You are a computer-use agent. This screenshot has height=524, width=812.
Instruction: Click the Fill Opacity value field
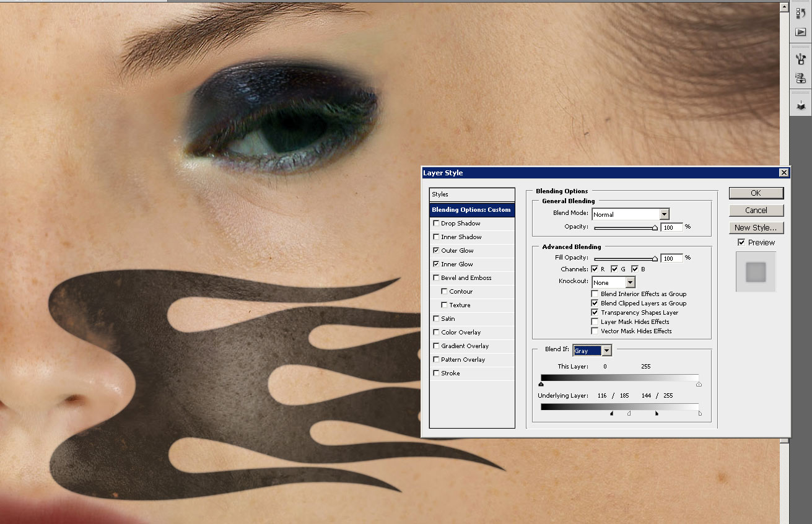pos(671,258)
